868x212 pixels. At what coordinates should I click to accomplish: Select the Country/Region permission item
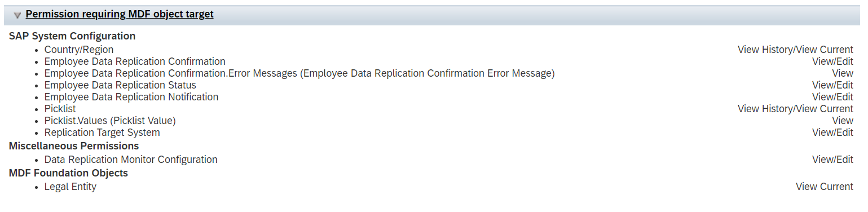pyautogui.click(x=79, y=50)
